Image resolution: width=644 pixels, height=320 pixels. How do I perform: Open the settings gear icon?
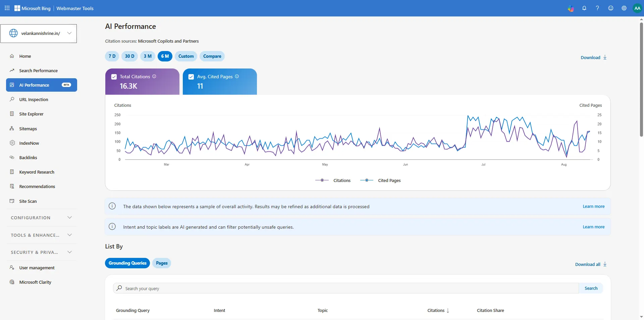pos(624,8)
